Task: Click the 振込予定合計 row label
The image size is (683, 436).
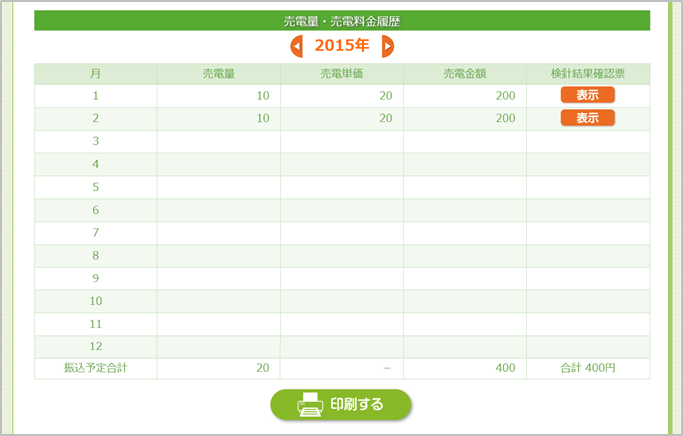Action: [x=95, y=368]
